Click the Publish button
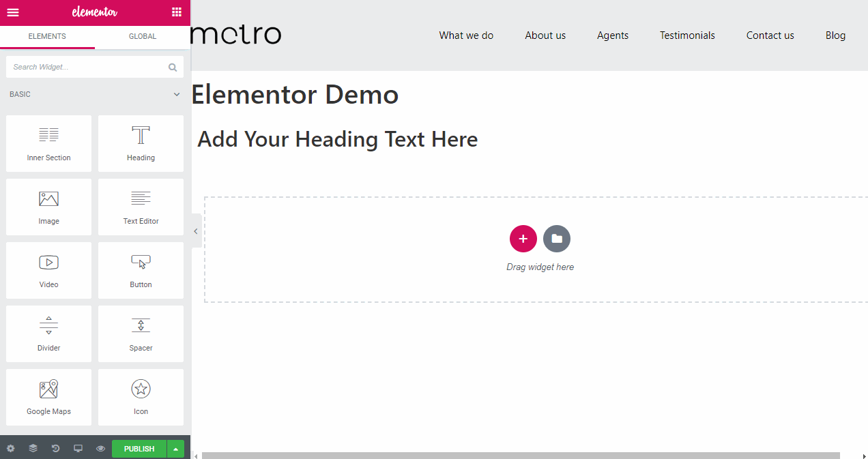 pyautogui.click(x=139, y=449)
